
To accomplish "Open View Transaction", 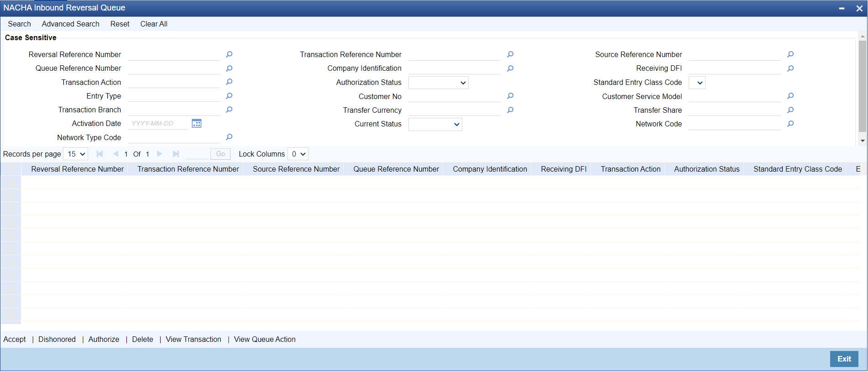I will [x=193, y=339].
